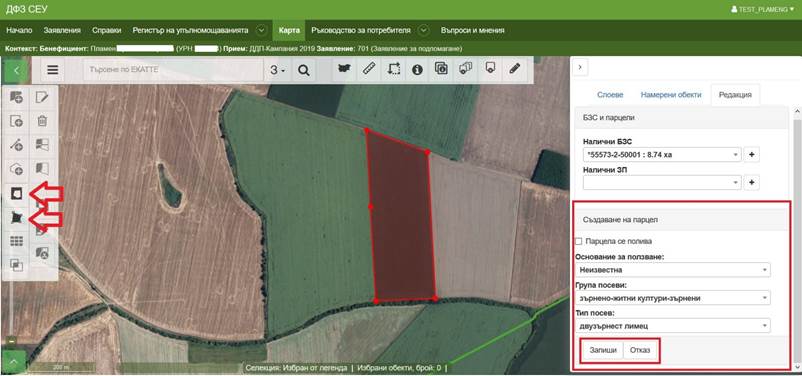This screenshot has height=376, width=802.
Task: Click the 'Търсене по ЕКАТТЕ' search field
Action: click(x=174, y=70)
